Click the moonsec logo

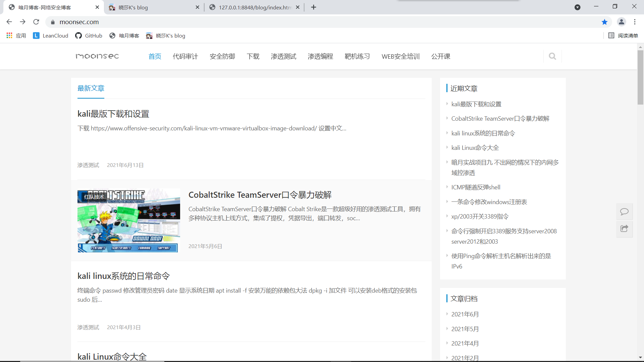coord(97,56)
